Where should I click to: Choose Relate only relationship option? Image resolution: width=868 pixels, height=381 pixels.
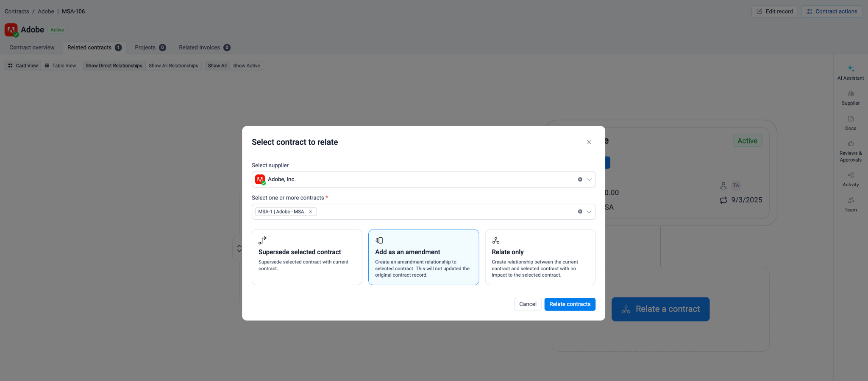(x=540, y=257)
